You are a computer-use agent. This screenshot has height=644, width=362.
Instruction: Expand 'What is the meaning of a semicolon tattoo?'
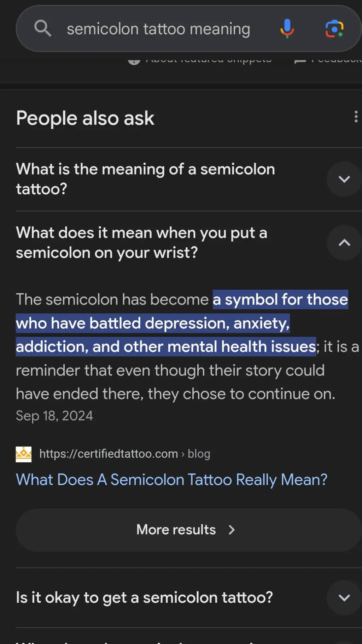(x=344, y=179)
